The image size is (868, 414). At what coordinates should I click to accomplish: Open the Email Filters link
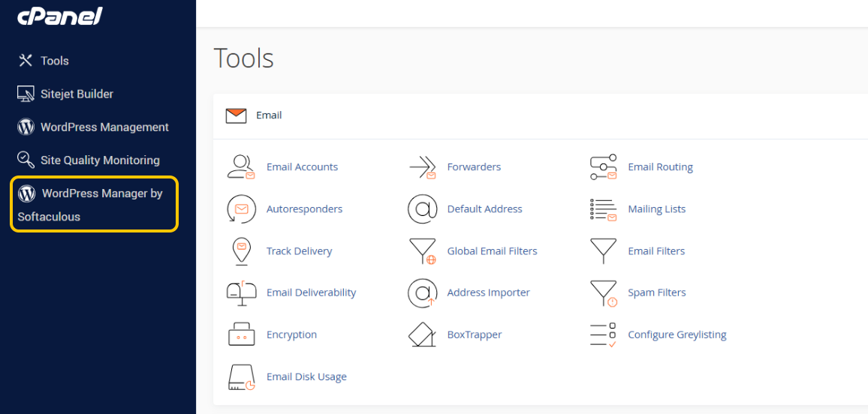coord(656,251)
